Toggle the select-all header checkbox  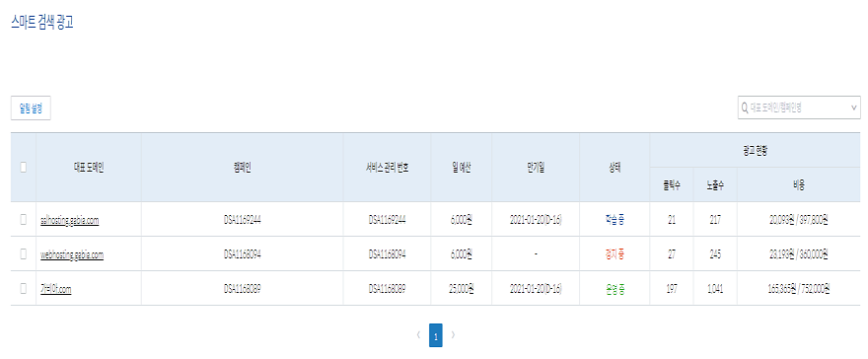coord(24,167)
